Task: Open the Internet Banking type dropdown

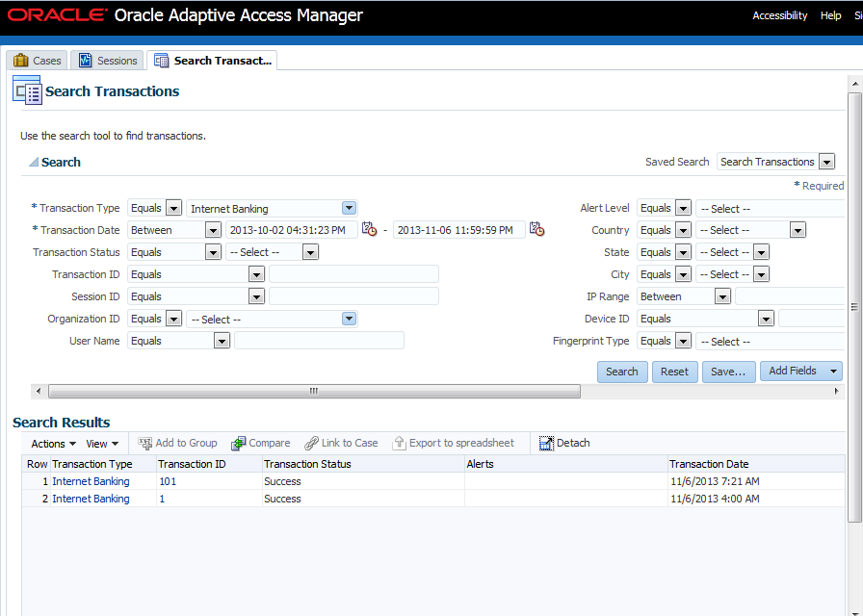Action: [349, 209]
